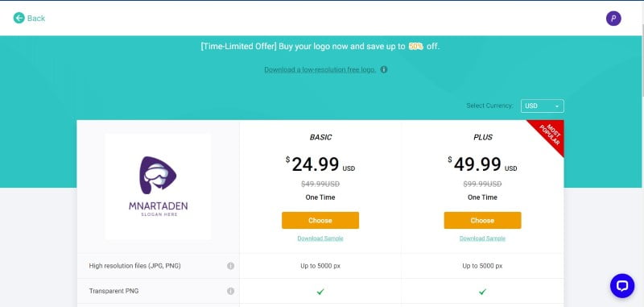Download sample for the Plus plan

point(482,239)
